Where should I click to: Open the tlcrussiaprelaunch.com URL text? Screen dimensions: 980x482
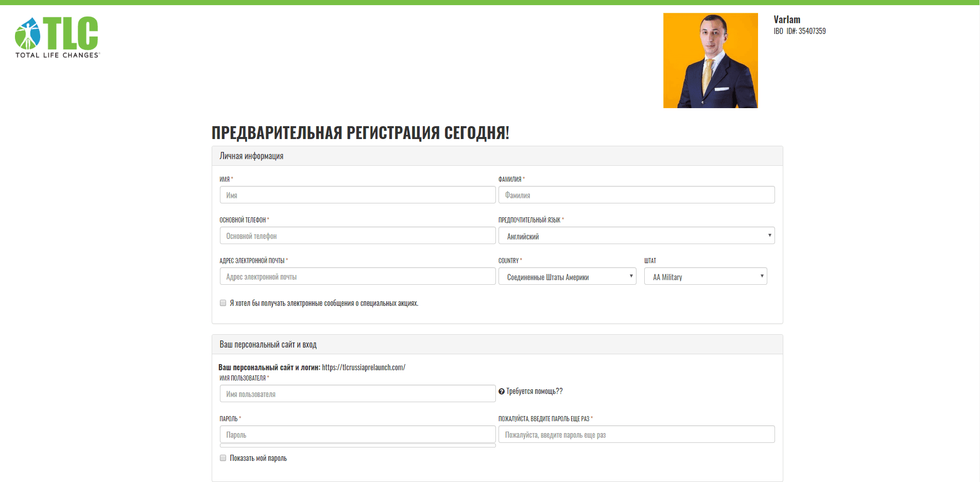point(364,368)
